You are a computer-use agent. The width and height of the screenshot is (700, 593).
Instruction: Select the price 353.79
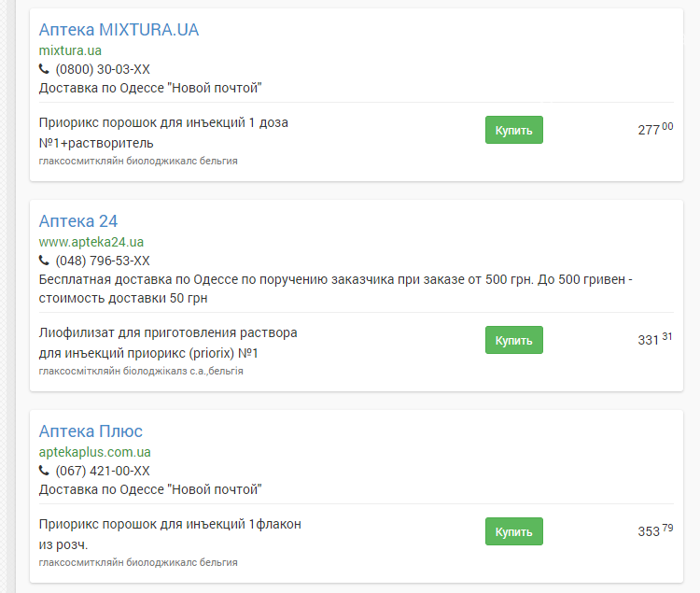pyautogui.click(x=655, y=531)
